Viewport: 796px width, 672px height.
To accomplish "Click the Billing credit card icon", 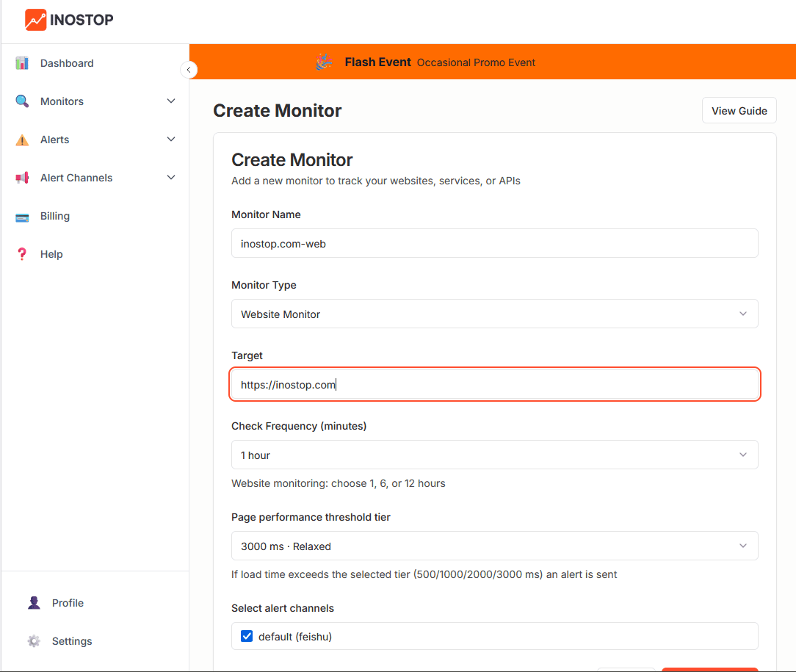I will pos(22,216).
